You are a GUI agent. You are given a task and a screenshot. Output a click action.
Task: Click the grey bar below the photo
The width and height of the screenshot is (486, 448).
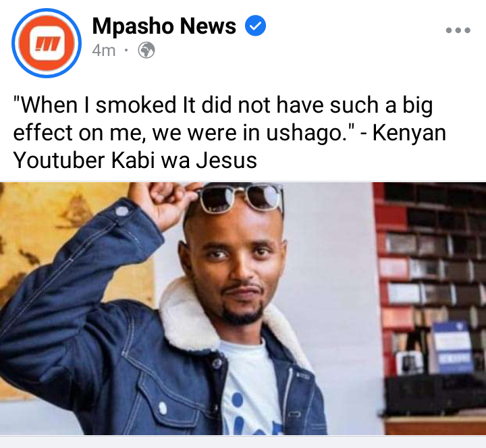tap(243, 442)
